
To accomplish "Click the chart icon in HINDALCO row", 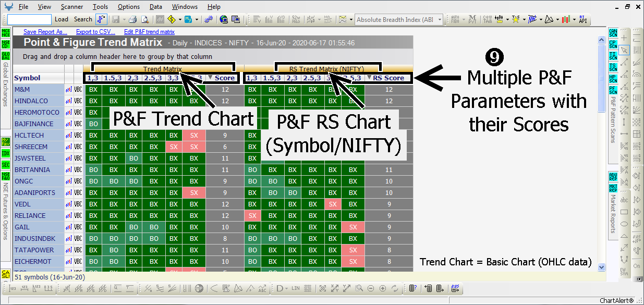I will pyautogui.click(x=68, y=101).
